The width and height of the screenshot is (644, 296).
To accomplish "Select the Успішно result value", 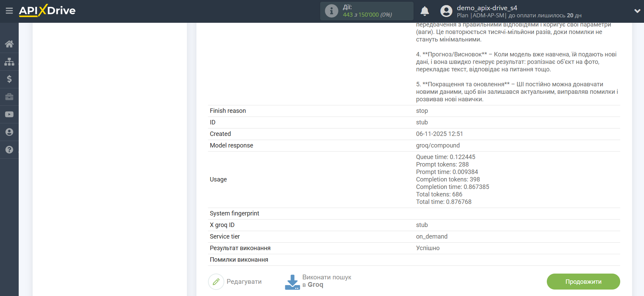I will (x=428, y=248).
